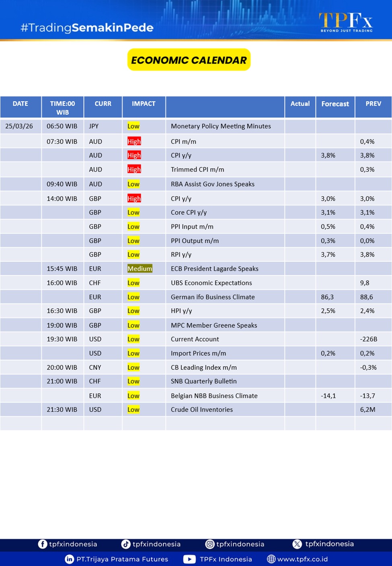This screenshot has width=392, height=566.
Task: Click the PREV column header
Action: pyautogui.click(x=373, y=104)
